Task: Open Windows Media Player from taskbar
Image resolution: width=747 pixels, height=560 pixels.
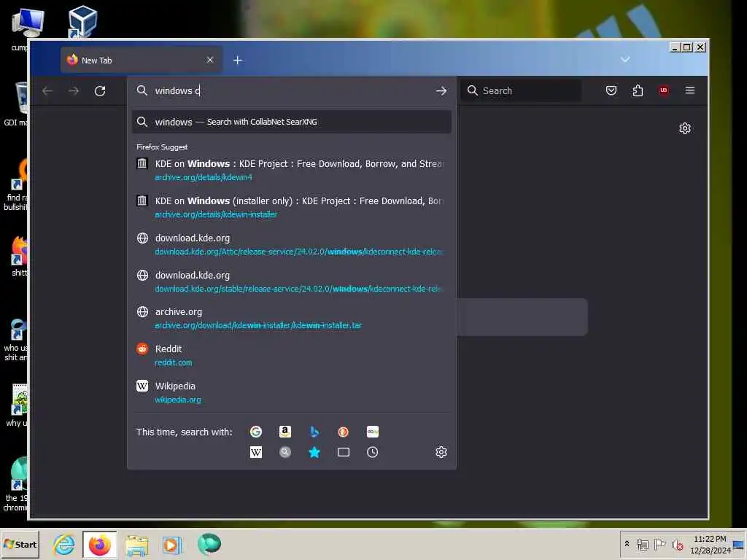Action: pyautogui.click(x=172, y=544)
